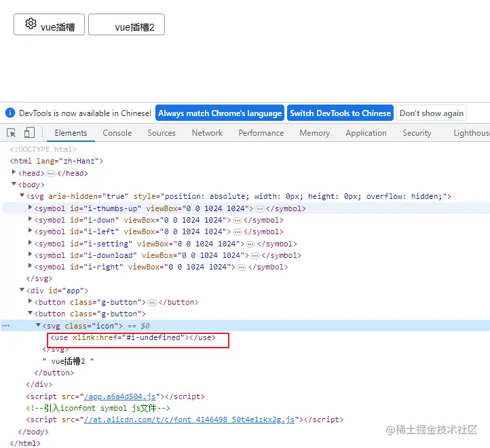Image resolution: width=490 pixels, height=448 pixels.
Task: Expand the i-right symbol node
Action: point(30,265)
